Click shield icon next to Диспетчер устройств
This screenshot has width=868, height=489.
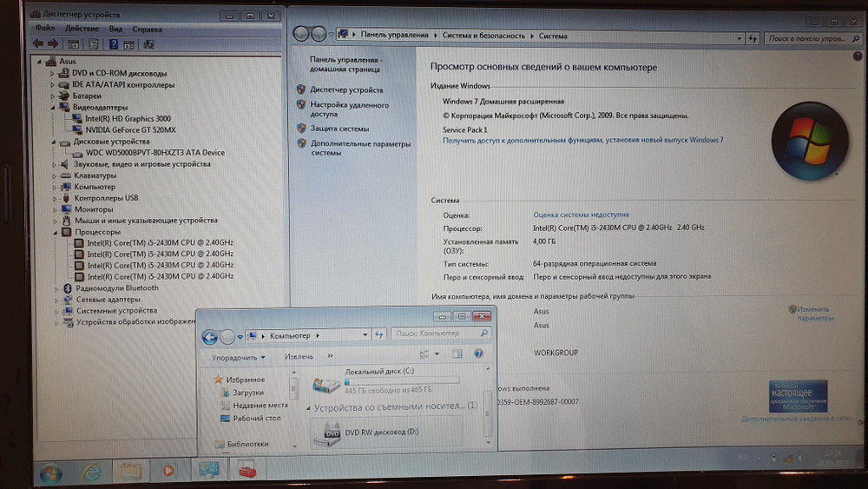tap(301, 89)
